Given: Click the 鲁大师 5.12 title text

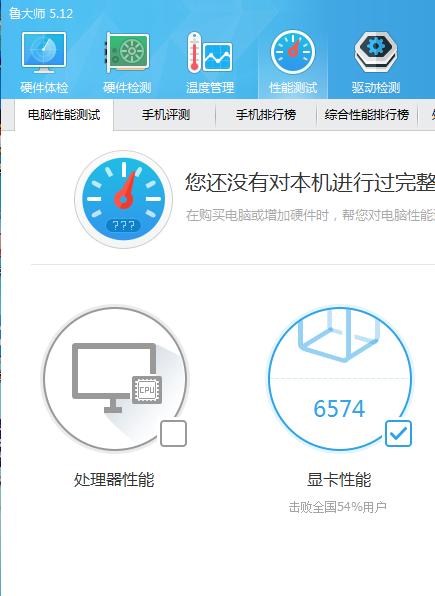Looking at the screenshot, I should click(x=41, y=14).
